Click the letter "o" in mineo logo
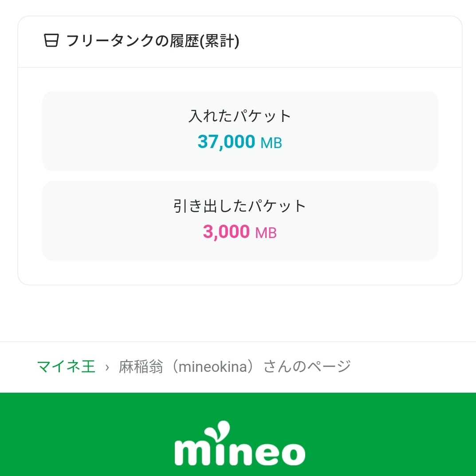This screenshot has height=476, width=476. coord(289,453)
